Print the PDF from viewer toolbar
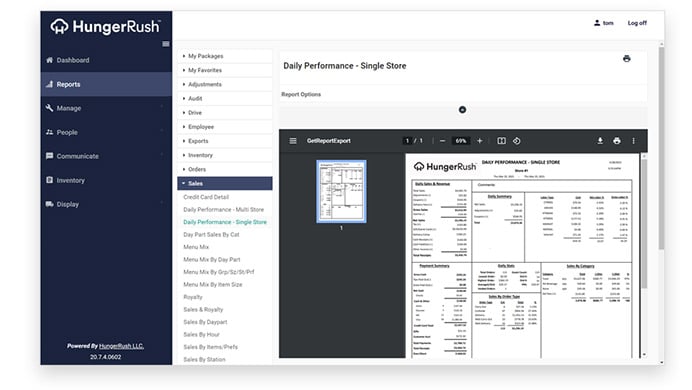Screen dimensions: 692x390 point(617,141)
